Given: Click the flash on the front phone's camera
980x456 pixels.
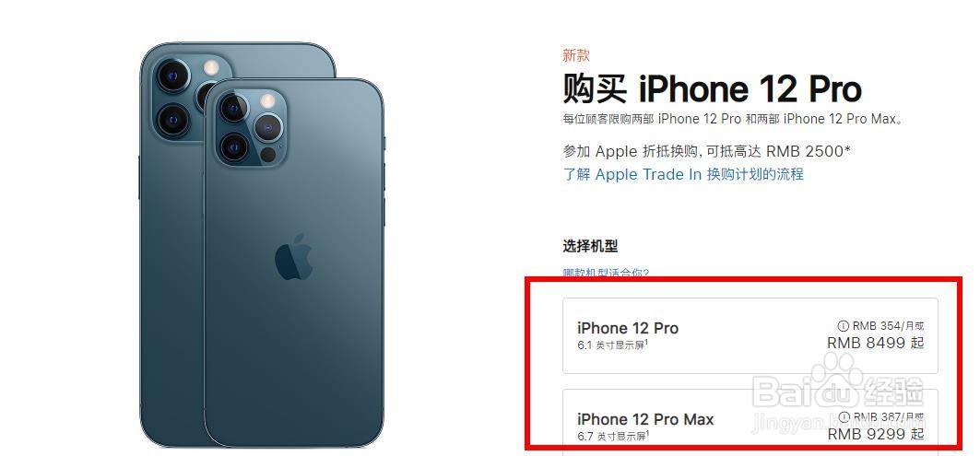Looking at the screenshot, I should pos(268,99).
